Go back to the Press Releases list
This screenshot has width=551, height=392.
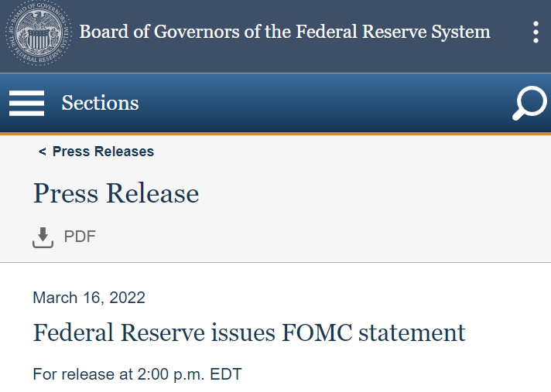click(103, 152)
